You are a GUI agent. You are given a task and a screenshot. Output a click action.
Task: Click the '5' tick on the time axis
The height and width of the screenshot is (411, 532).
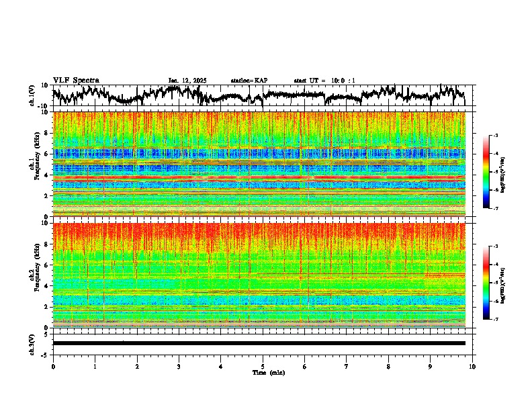(263, 367)
